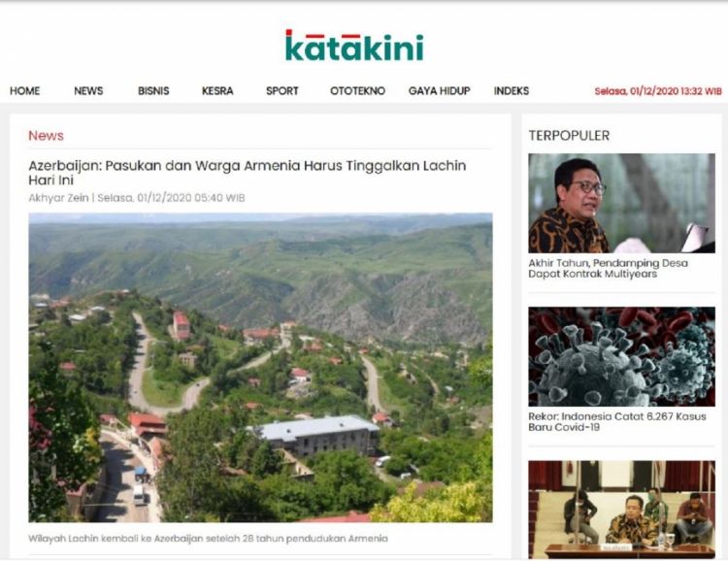Screen dimensions: 728x561
Task: Click author name Akhyar Zein
Action: [58, 198]
